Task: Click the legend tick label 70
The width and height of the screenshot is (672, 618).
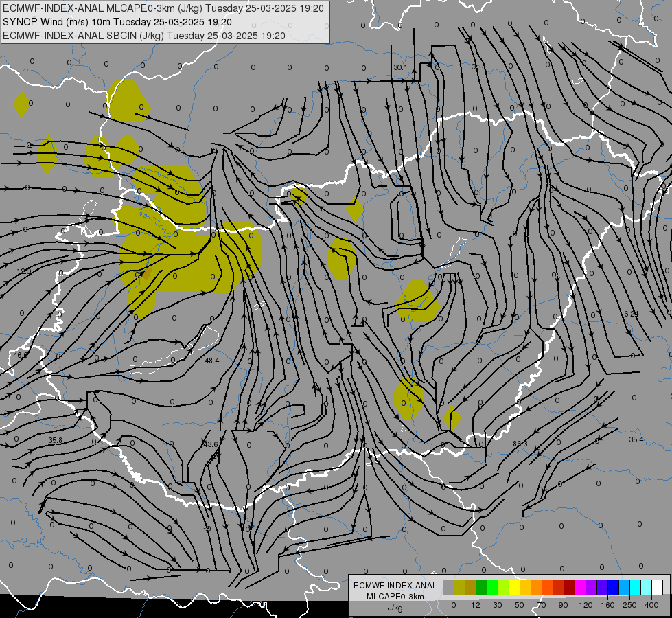Action: (542, 605)
